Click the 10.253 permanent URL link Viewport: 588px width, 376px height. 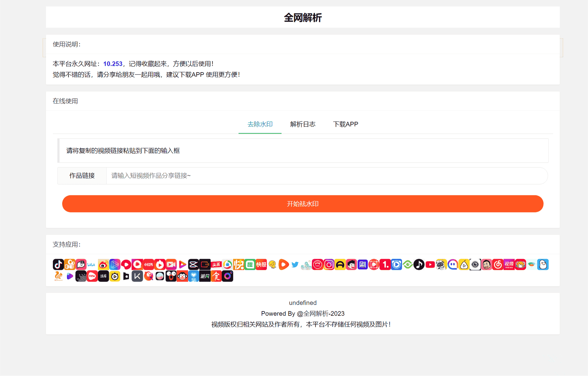(x=113, y=64)
